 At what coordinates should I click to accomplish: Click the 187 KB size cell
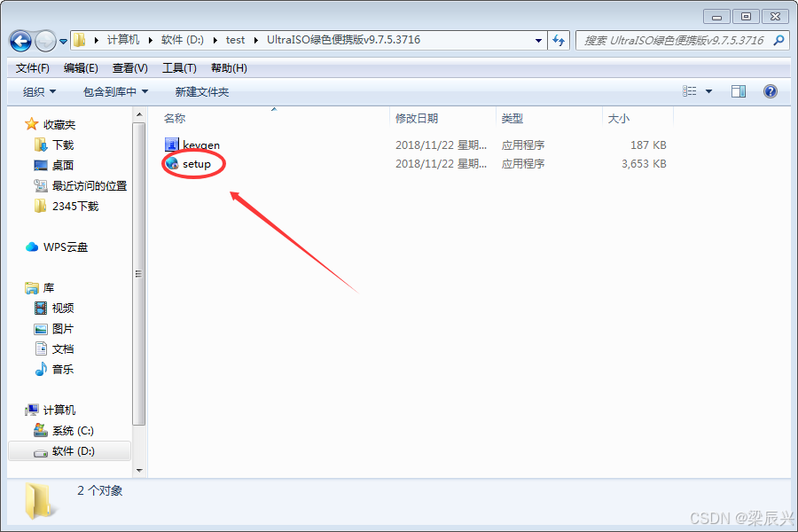coord(648,145)
